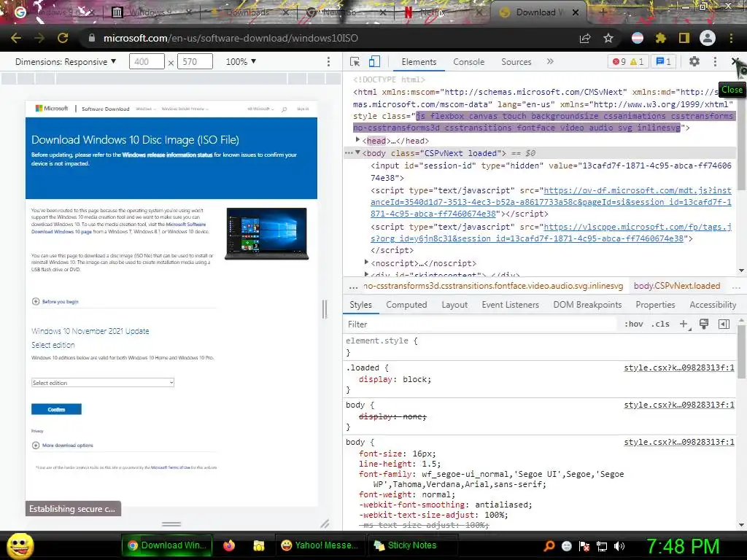Activate the inspect element picker icon
This screenshot has width=747, height=560.
point(355,62)
